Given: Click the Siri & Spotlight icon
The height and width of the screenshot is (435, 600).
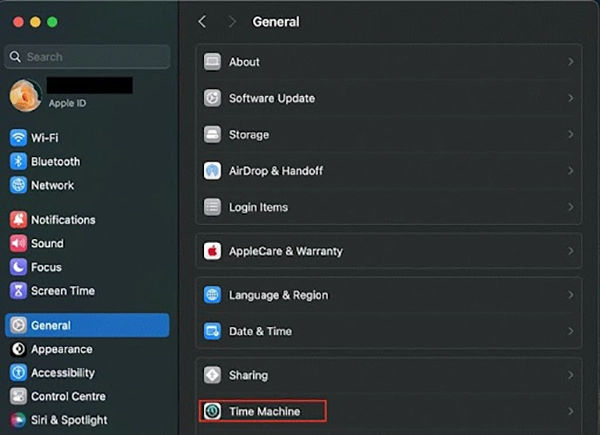Looking at the screenshot, I should [18, 420].
